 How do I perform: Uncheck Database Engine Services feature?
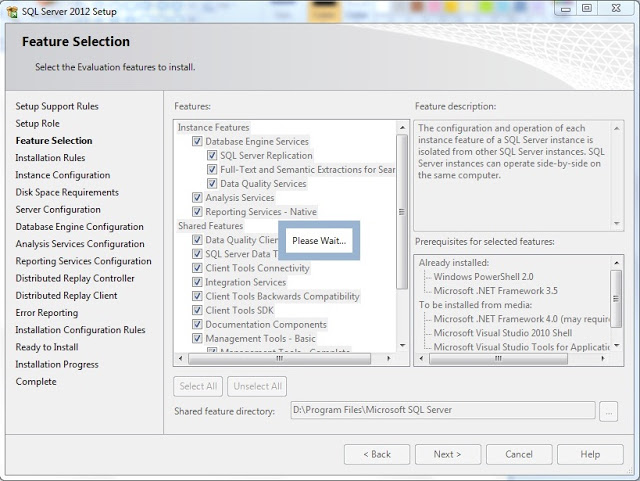(198, 142)
